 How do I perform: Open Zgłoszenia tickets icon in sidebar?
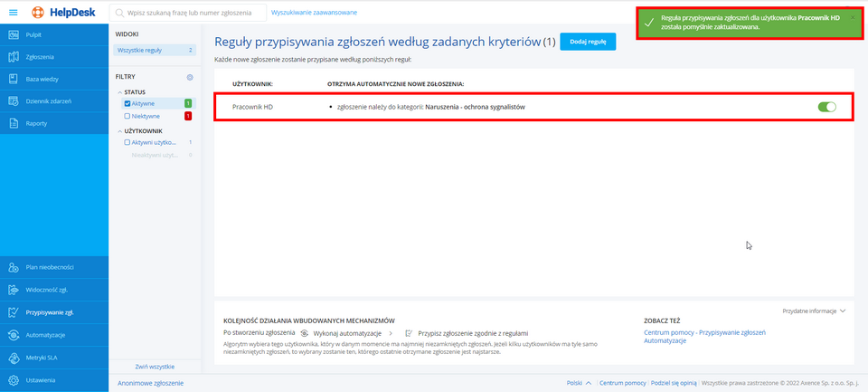click(x=14, y=57)
